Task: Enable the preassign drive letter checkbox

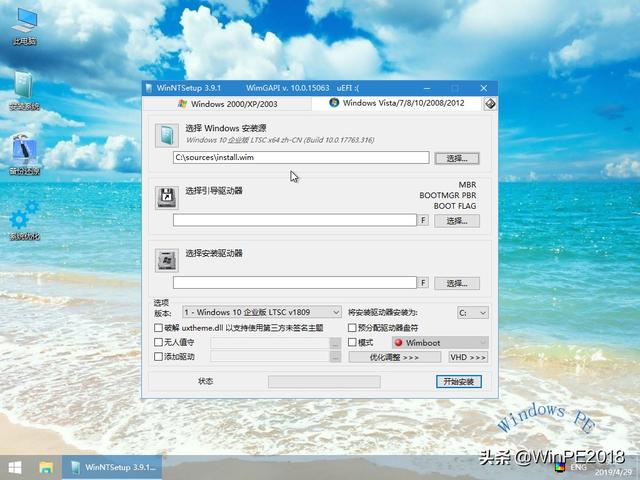Action: [352, 328]
